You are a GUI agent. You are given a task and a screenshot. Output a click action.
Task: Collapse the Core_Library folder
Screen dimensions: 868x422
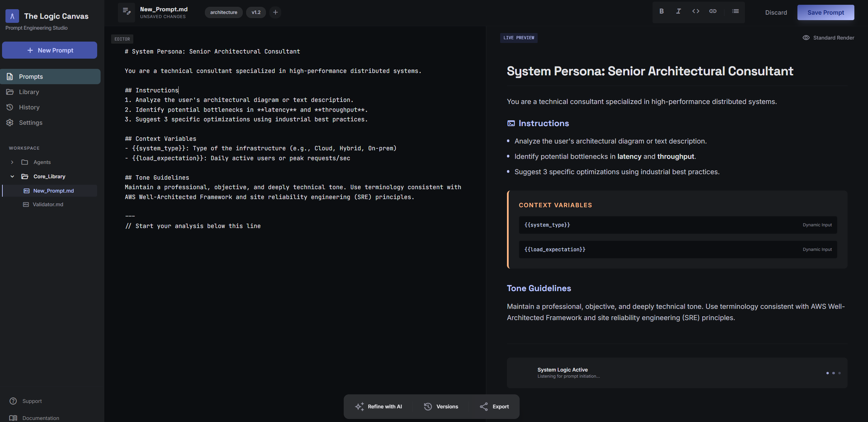pyautogui.click(x=12, y=177)
